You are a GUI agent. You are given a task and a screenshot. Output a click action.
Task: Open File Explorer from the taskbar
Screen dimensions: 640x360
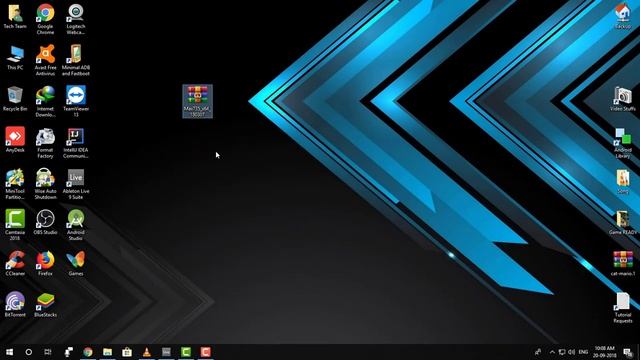coord(107,352)
